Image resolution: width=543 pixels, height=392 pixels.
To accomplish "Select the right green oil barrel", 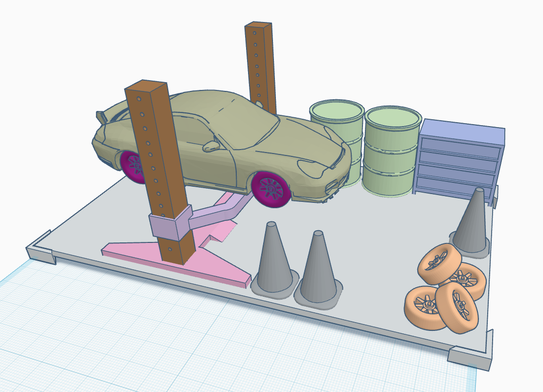I will click(x=391, y=152).
